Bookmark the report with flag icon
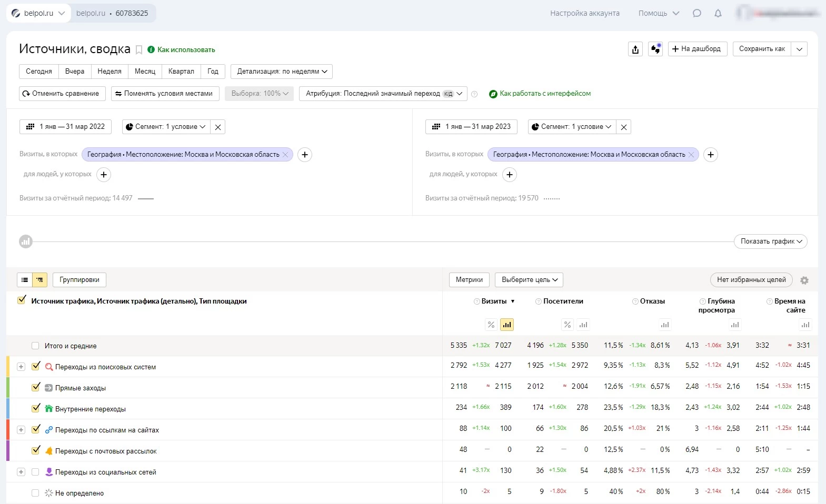 click(139, 50)
